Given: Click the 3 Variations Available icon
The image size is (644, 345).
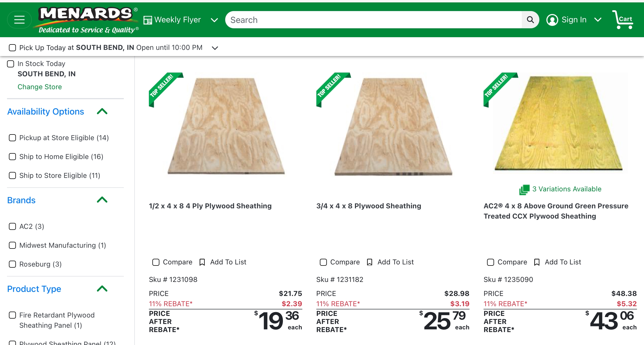Looking at the screenshot, I should [524, 189].
